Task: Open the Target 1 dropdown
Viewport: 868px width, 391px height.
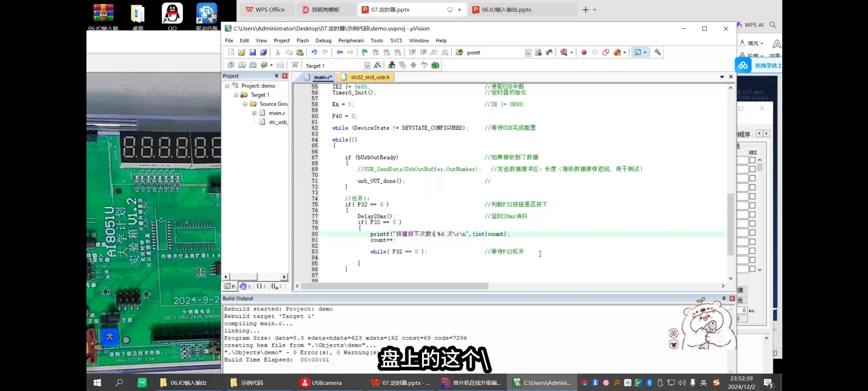Action: pyautogui.click(x=367, y=66)
